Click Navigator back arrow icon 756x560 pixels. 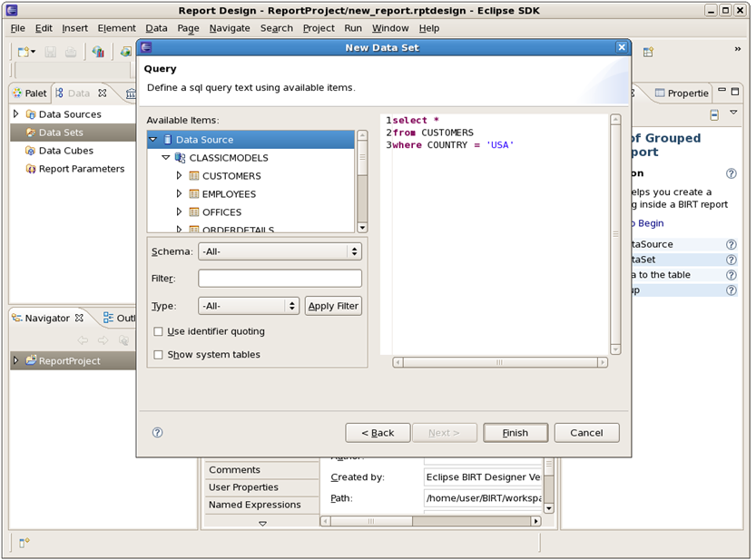83,340
